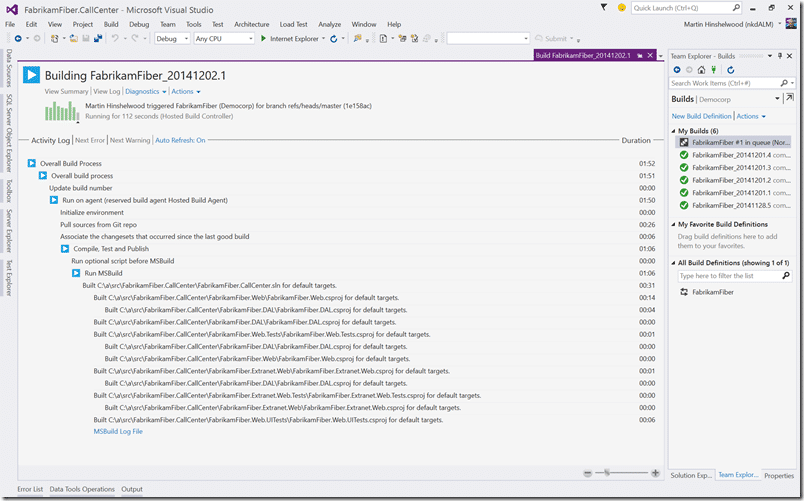Image resolution: width=804 pixels, height=501 pixels.
Task: Click the large build-in-progress icon by the title
Action: 31,75
